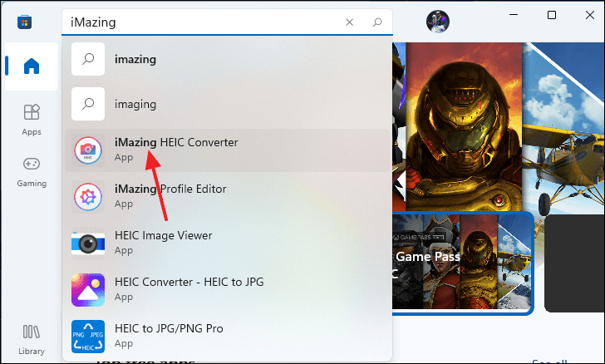Click the iMazing Profile Editor app icon

pyautogui.click(x=88, y=196)
